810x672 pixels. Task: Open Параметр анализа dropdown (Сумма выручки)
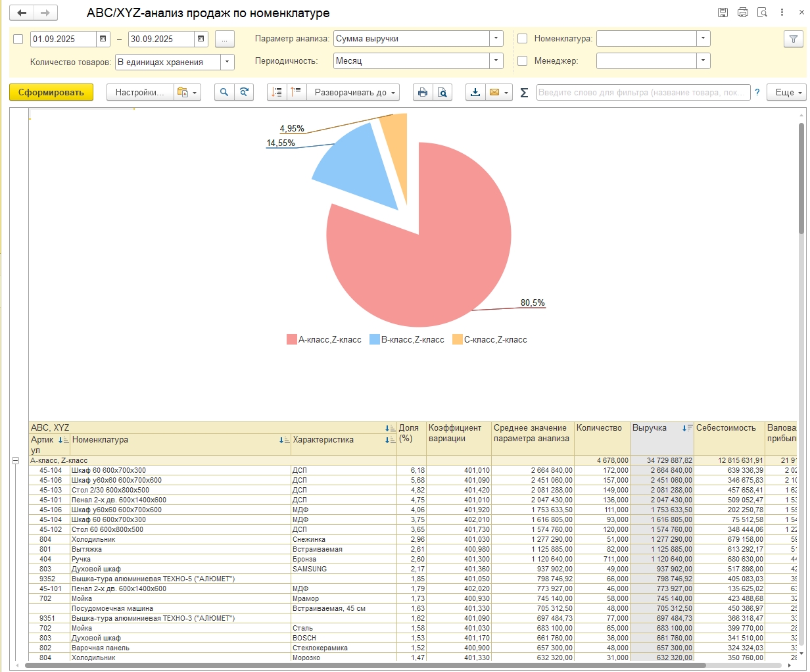coord(496,39)
